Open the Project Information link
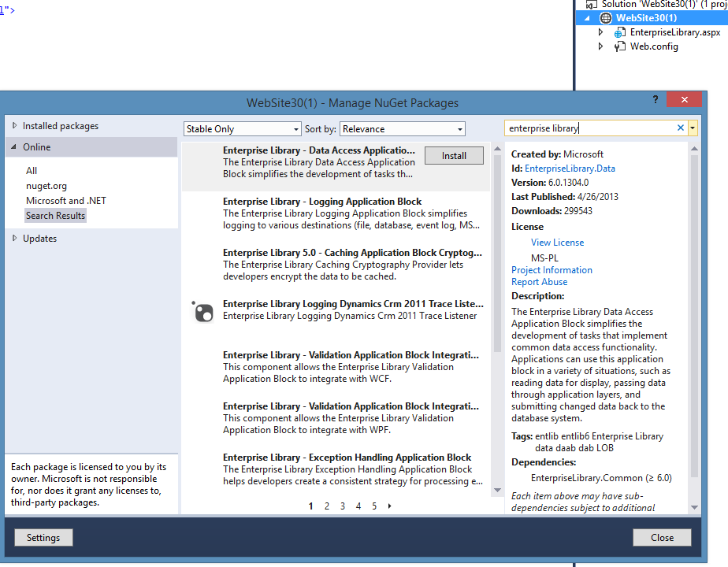This screenshot has width=728, height=567. [552, 270]
